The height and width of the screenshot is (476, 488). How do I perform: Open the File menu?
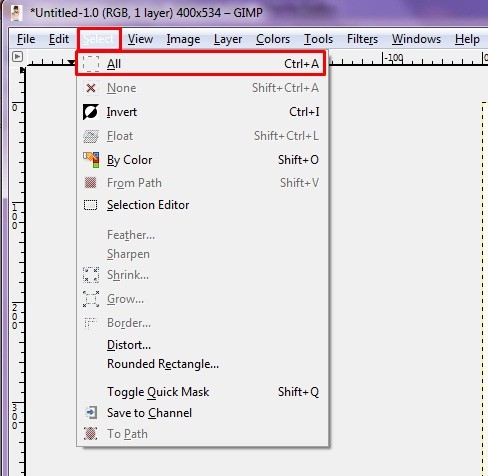(x=26, y=39)
